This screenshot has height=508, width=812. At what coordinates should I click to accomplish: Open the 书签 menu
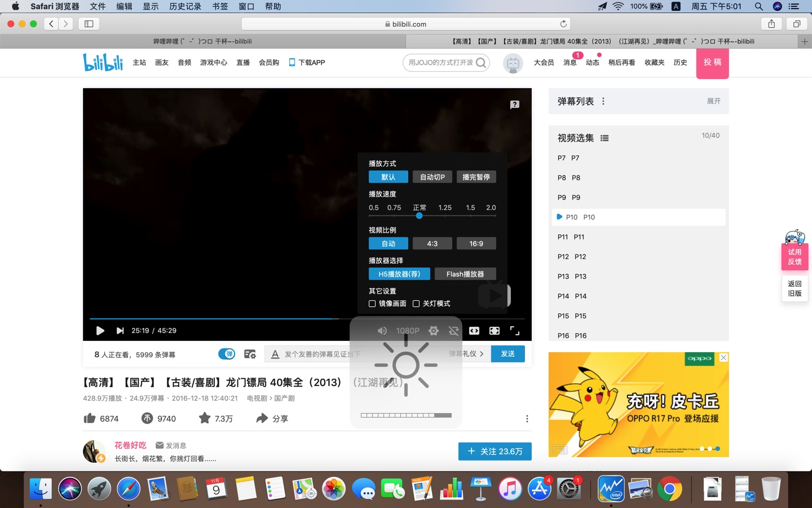point(220,6)
